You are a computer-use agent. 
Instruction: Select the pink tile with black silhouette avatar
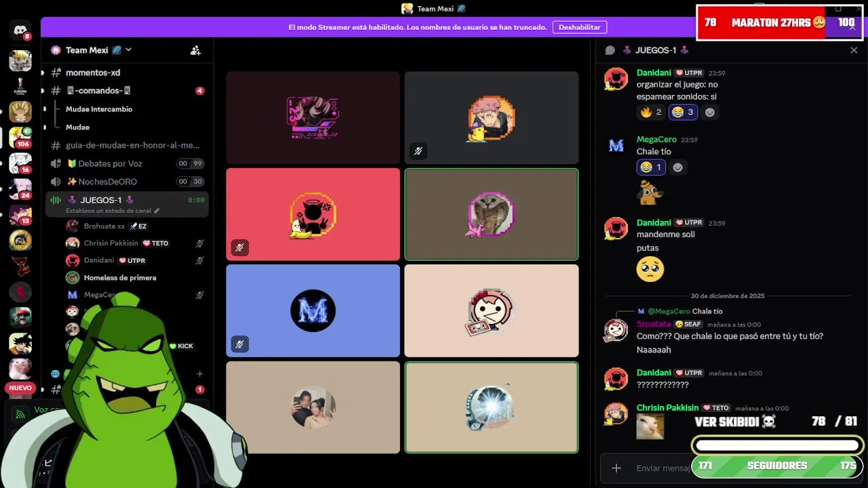point(313,214)
